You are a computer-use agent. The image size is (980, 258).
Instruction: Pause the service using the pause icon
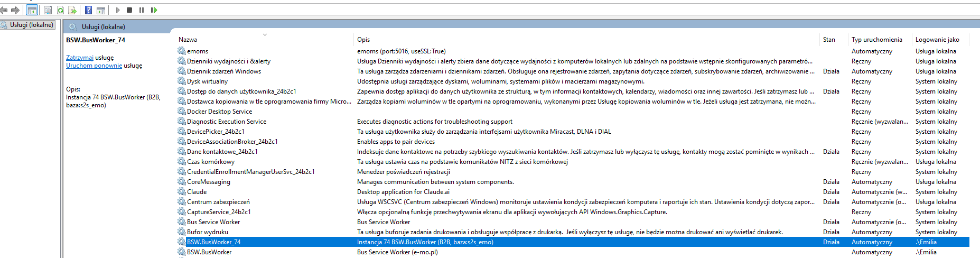point(142,10)
